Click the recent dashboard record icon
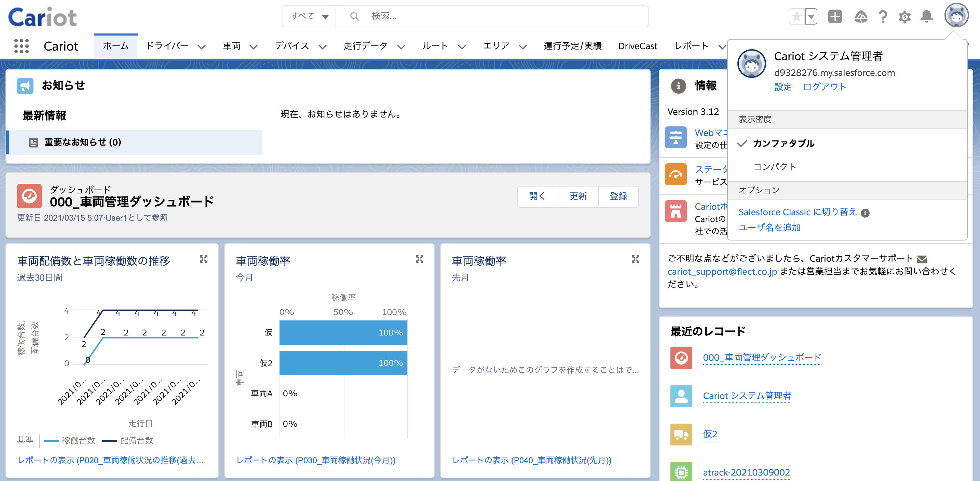 click(x=681, y=358)
